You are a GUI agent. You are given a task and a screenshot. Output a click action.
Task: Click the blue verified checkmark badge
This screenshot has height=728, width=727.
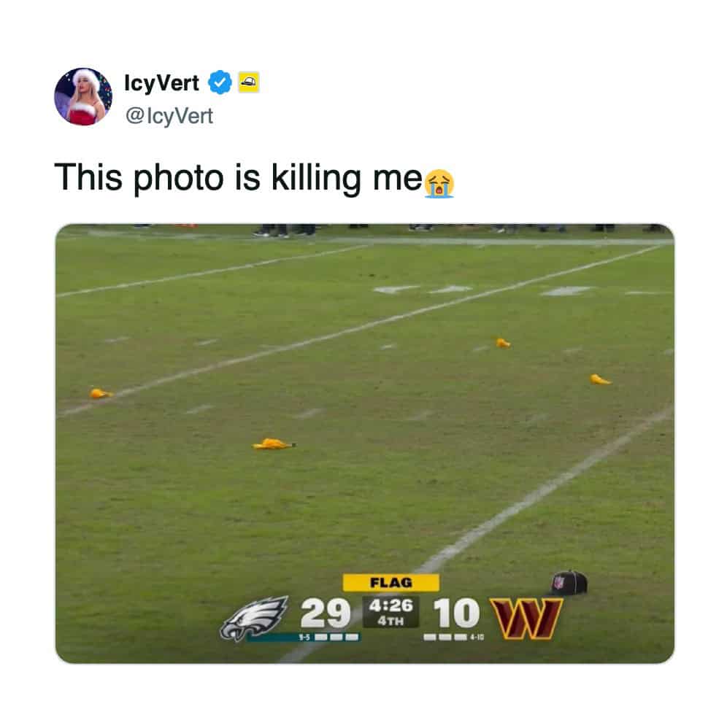(x=220, y=82)
